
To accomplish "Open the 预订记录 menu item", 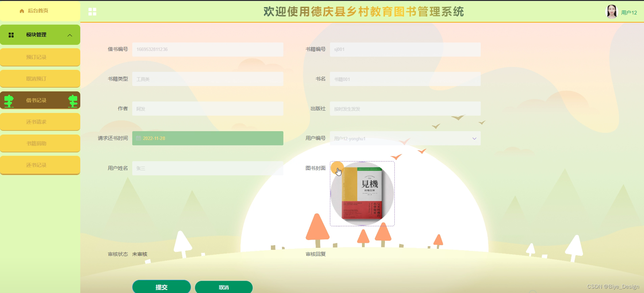I will [40, 57].
